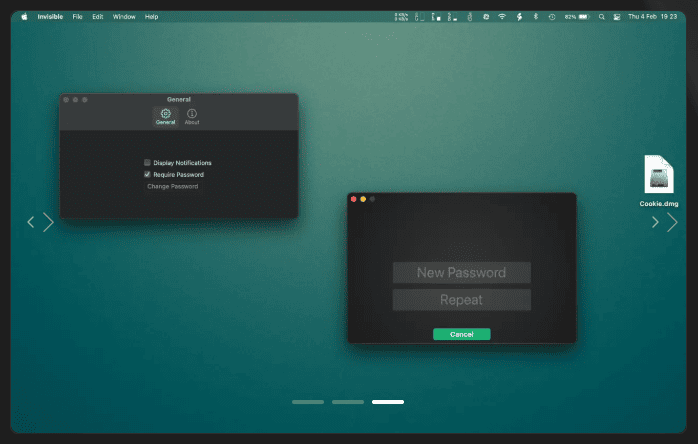
Task: Open the Edit menu
Action: click(x=97, y=17)
